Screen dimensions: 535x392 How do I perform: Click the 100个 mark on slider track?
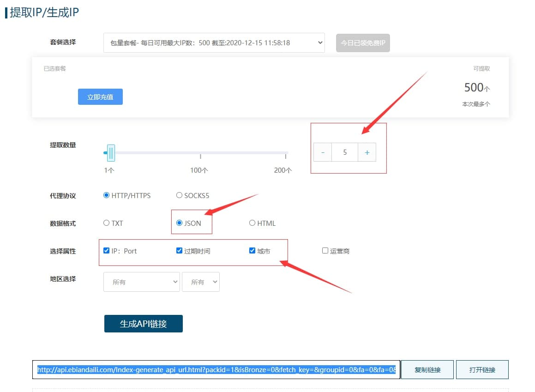click(x=200, y=156)
